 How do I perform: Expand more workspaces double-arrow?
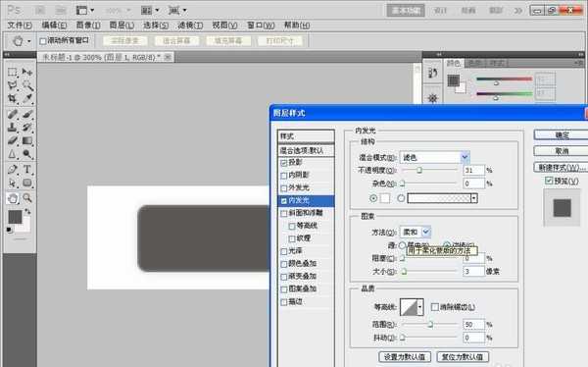518,11
